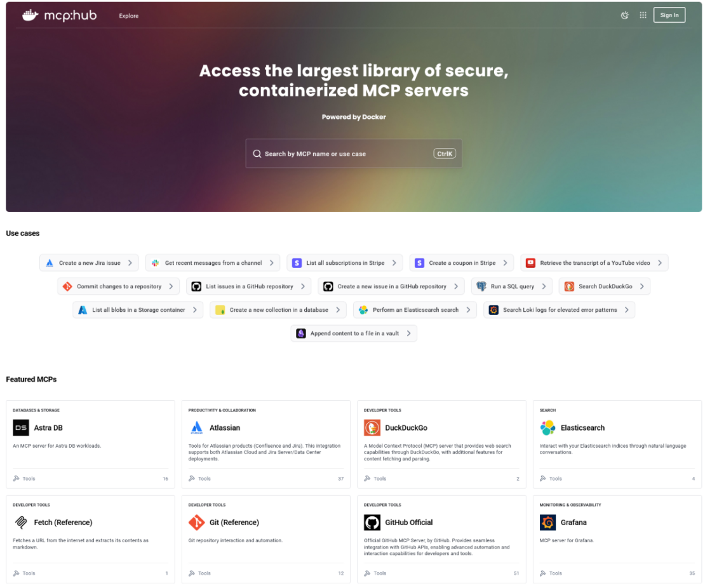Image resolution: width=705 pixels, height=588 pixels.
Task: Select the Elasticsearch logo icon
Action: tap(548, 427)
